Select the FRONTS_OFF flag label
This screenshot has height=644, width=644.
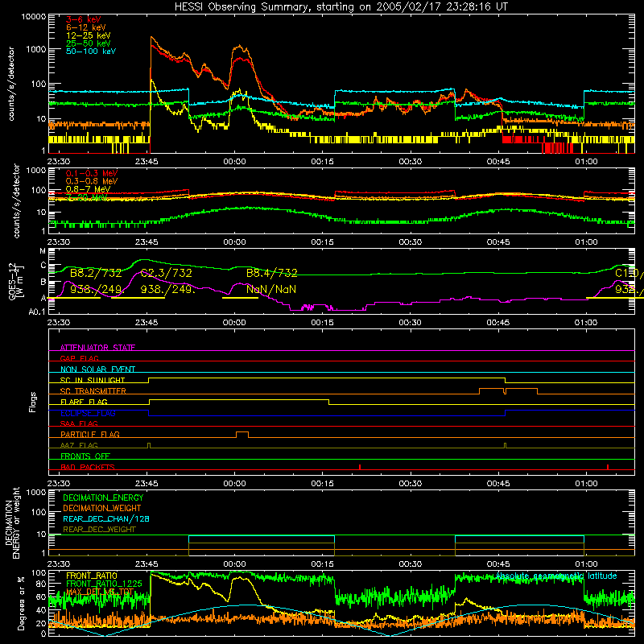pyautogui.click(x=85, y=456)
